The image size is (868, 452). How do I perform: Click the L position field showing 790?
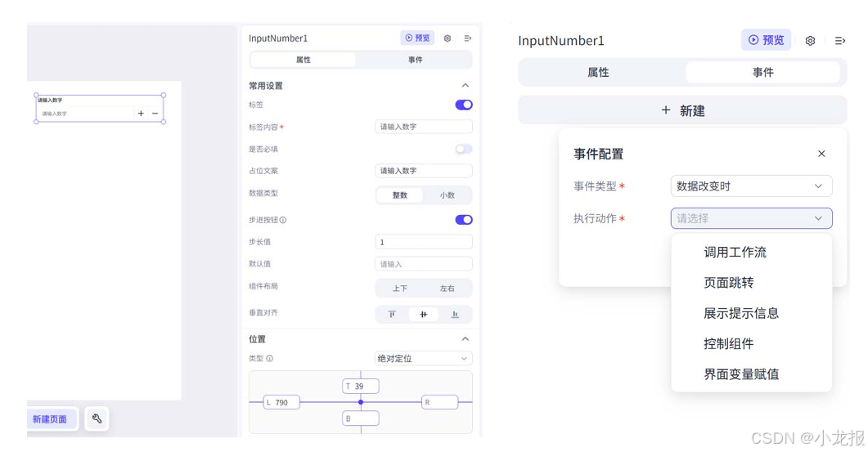(281, 402)
